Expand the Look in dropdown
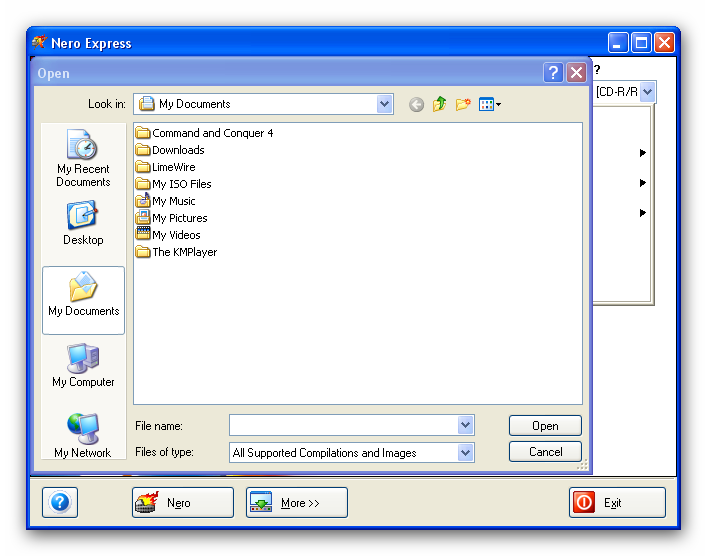Image resolution: width=707 pixels, height=556 pixels. pyautogui.click(x=384, y=104)
